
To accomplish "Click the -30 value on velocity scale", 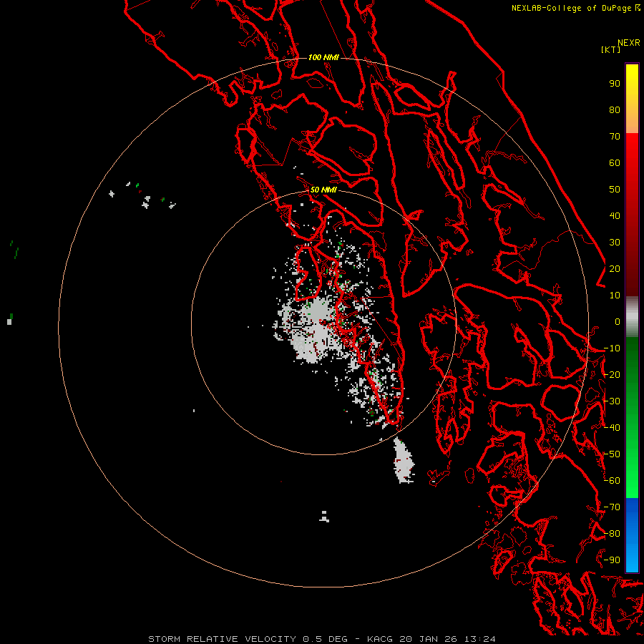I will [x=612, y=401].
